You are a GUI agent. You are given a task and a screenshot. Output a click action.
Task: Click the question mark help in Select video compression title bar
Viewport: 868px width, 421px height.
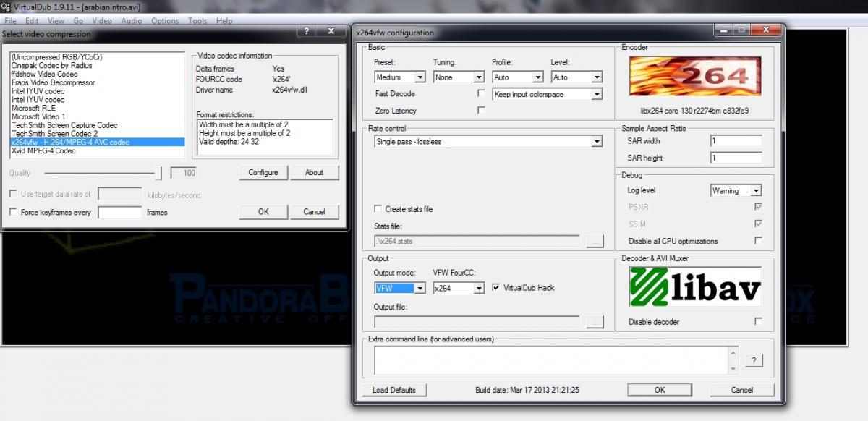[307, 32]
